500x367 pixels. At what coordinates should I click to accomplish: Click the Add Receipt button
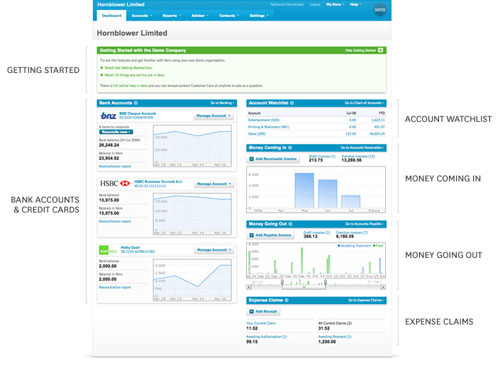(264, 311)
